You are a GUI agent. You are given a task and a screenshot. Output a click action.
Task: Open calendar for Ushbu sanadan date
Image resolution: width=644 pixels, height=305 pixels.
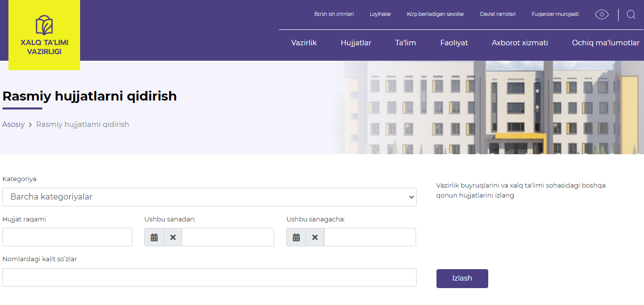[154, 237]
